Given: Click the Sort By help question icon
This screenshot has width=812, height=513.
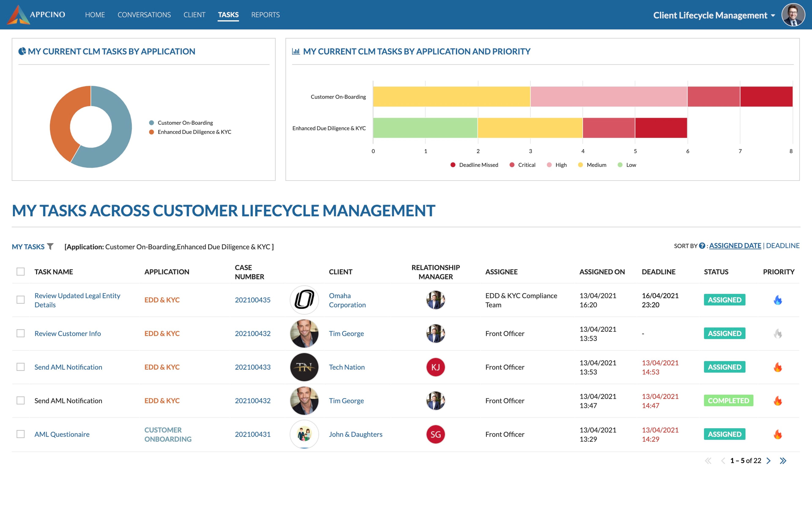Looking at the screenshot, I should [702, 246].
